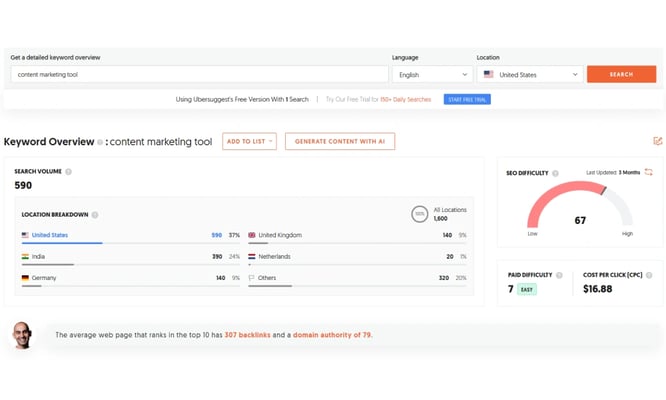Image resolution: width=666 pixels, height=400 pixels.
Task: Click the 100% All Locations circle
Action: (419, 214)
